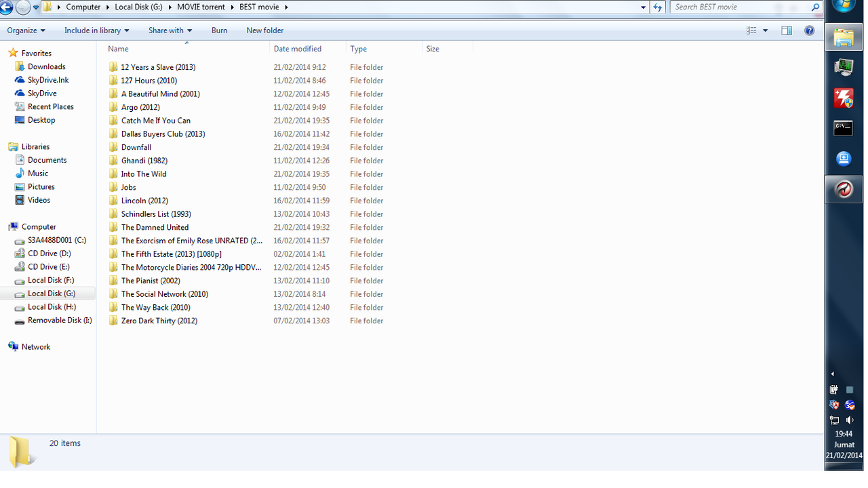Select Dallas Buyers Club (2013) folder
Screen dimensions: 868x488
click(163, 134)
